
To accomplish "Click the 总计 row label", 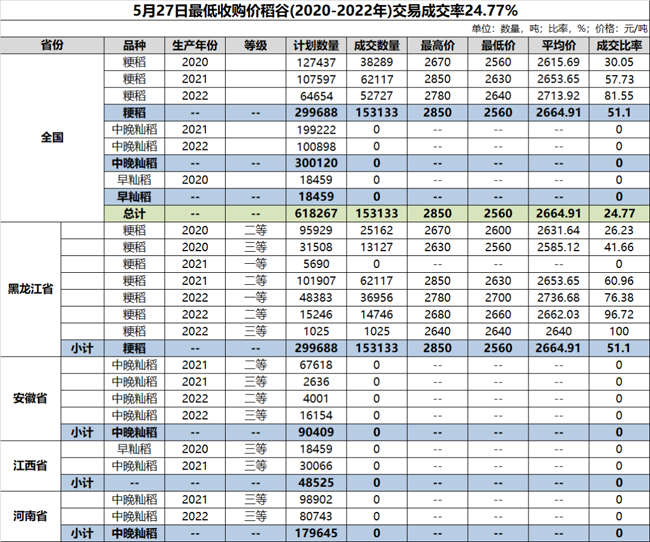I will point(133,213).
